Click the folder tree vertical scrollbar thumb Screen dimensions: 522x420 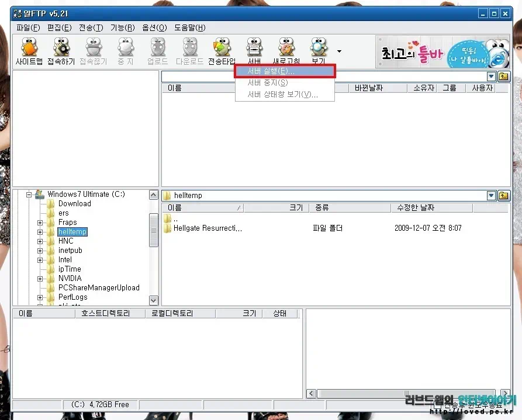coord(154,230)
